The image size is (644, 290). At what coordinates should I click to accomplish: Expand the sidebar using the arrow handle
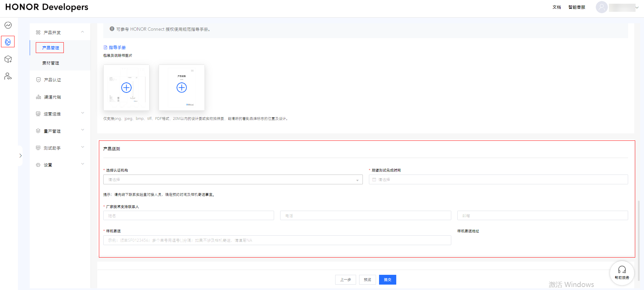[21, 156]
